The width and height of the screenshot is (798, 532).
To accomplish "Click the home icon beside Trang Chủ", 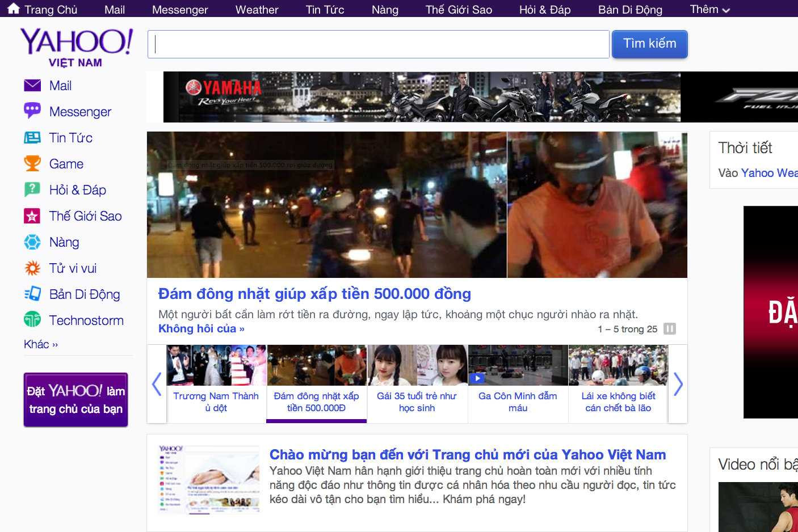I will [14, 9].
